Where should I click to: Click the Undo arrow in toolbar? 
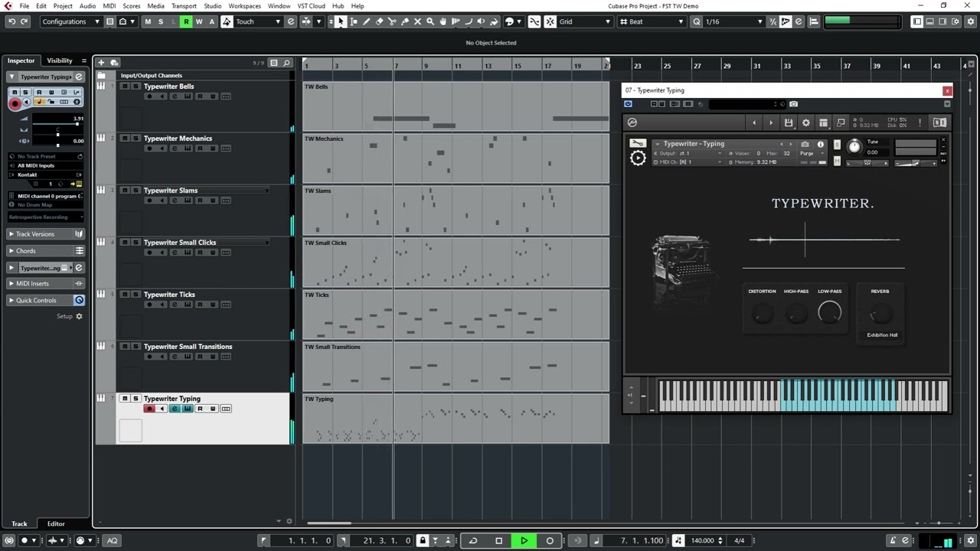click(11, 21)
